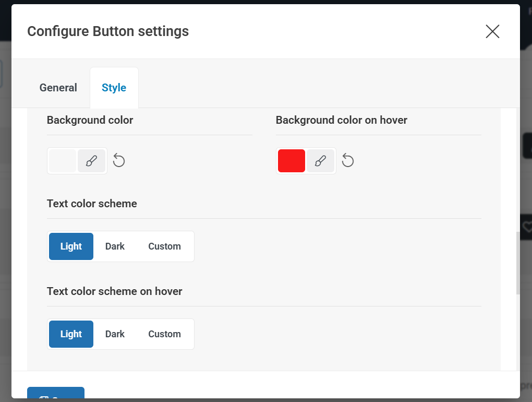
Task: Reset Background color on hover
Action: tap(348, 161)
